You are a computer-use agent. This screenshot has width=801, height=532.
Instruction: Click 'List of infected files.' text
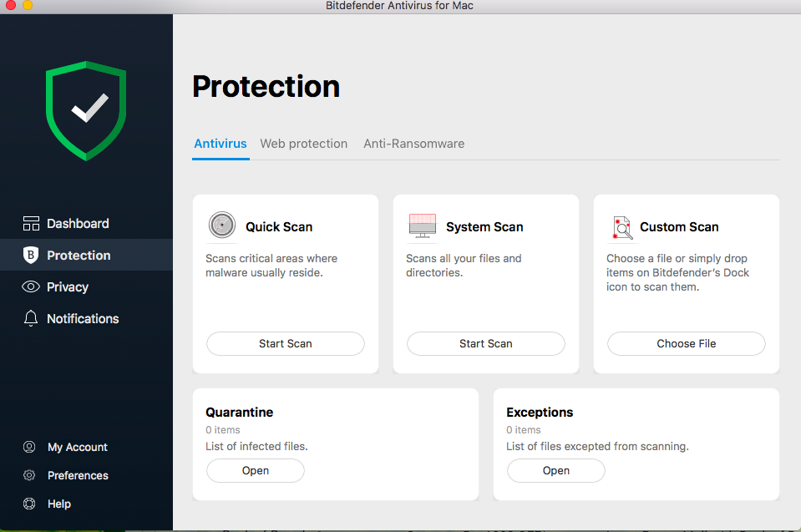coord(256,446)
